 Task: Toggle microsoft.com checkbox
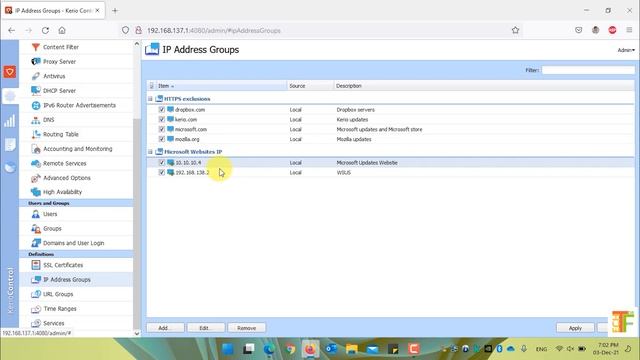162,129
